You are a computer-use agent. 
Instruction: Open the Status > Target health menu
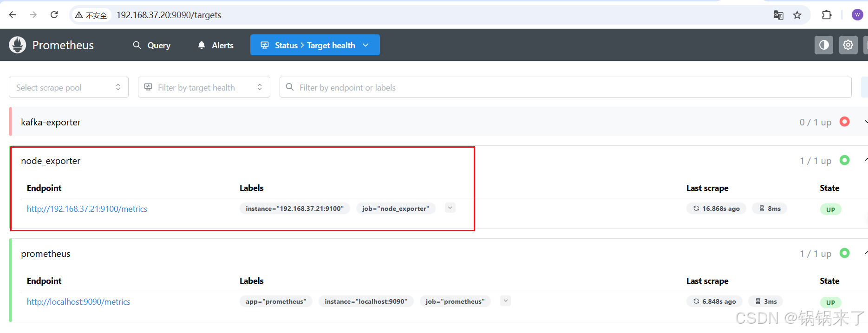pyautogui.click(x=315, y=45)
